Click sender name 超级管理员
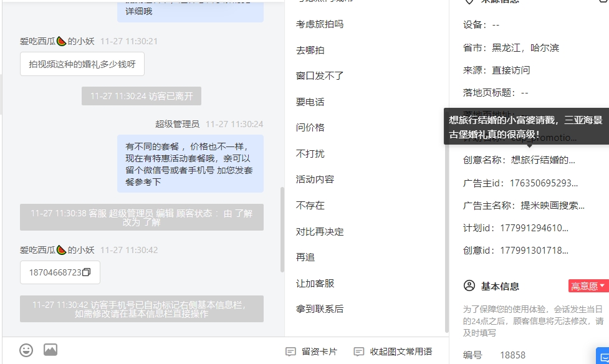Image resolution: width=609 pixels, height=364 pixels. pyautogui.click(x=177, y=124)
